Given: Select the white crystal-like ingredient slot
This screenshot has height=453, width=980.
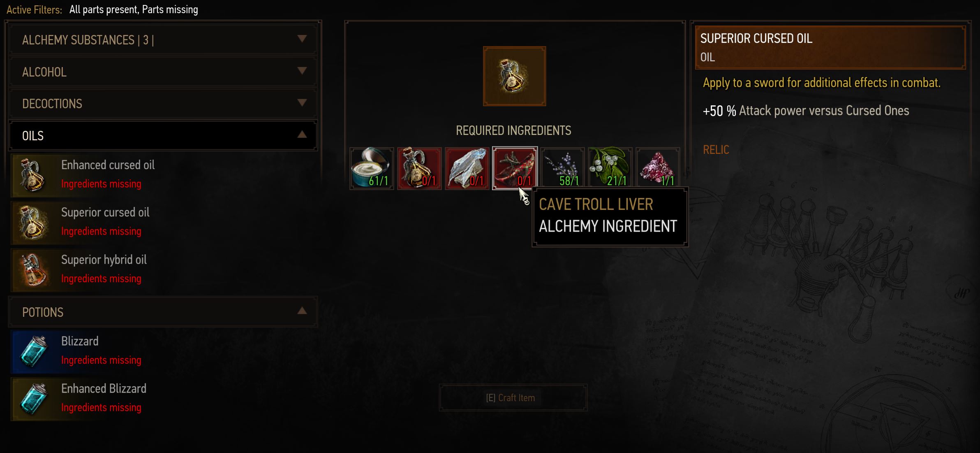Looking at the screenshot, I should tap(467, 168).
